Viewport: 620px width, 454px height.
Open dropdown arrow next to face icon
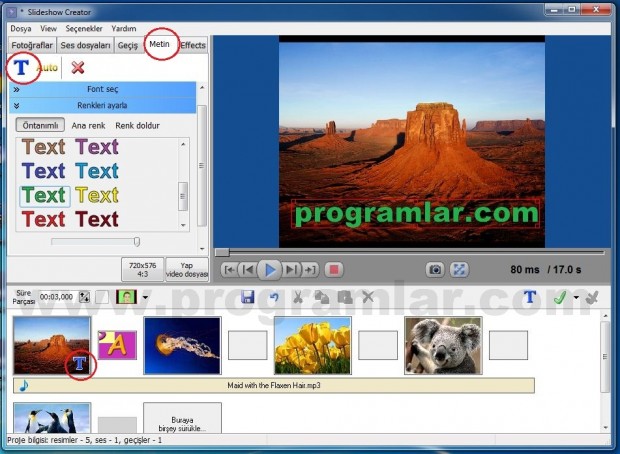coord(145,297)
